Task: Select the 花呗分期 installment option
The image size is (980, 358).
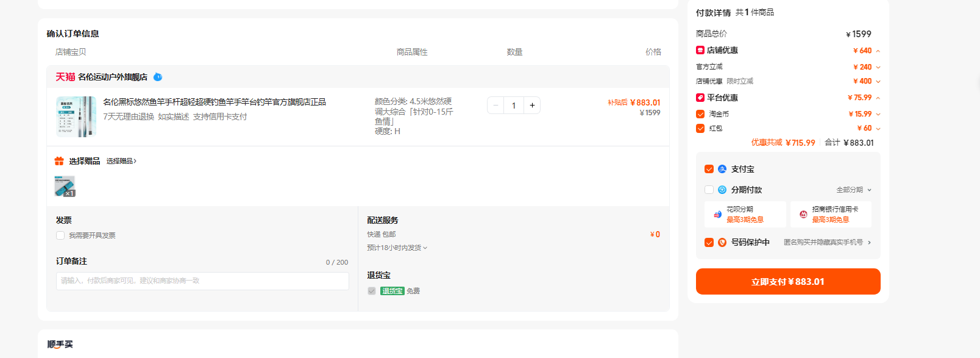Action: tap(745, 214)
